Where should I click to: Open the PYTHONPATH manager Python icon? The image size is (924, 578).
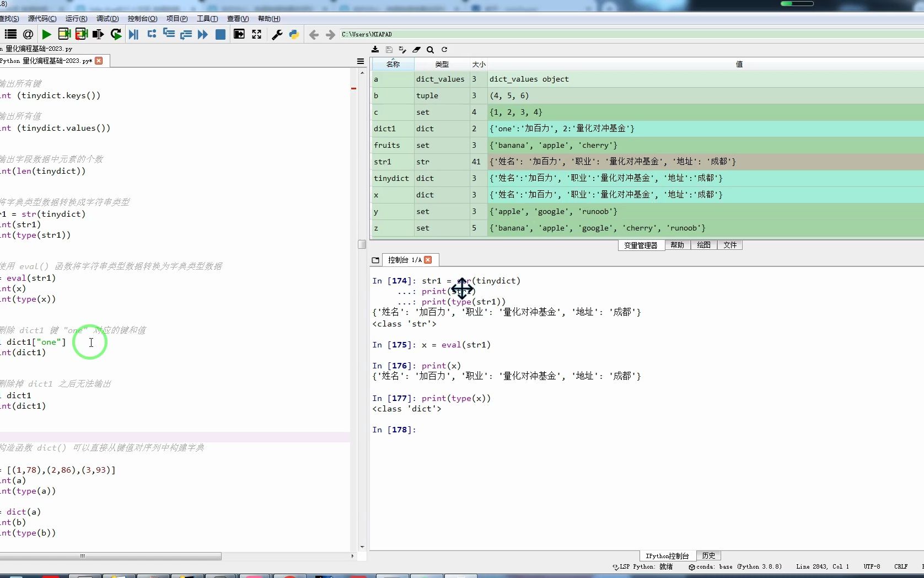(x=294, y=34)
